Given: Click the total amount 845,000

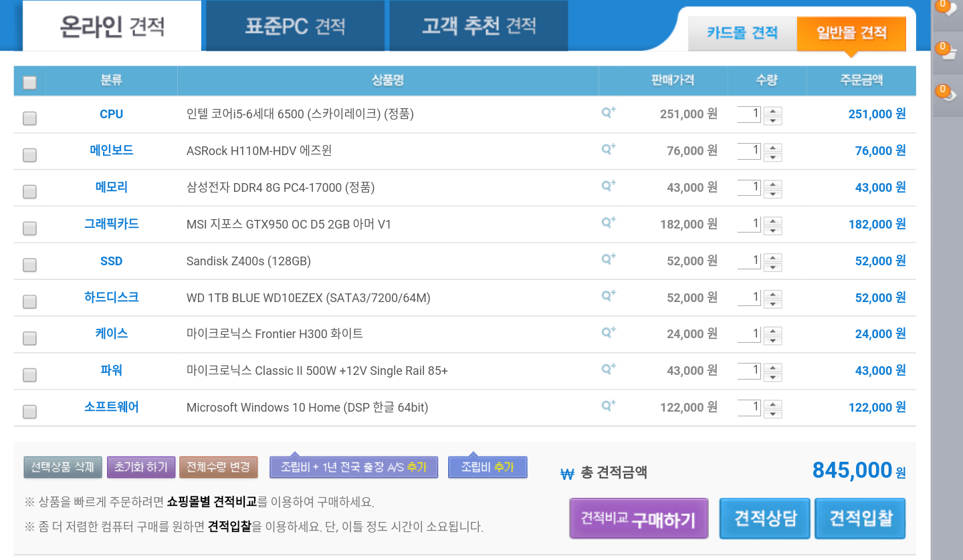Looking at the screenshot, I should pyautogui.click(x=852, y=470).
